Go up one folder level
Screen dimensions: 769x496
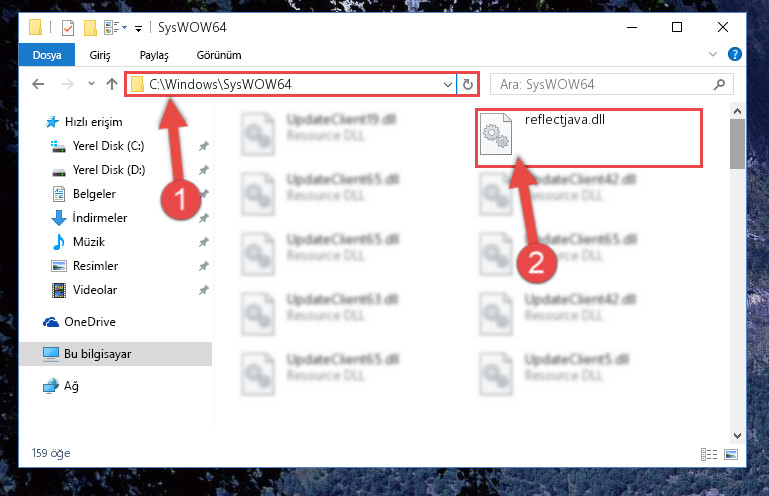tap(112, 84)
